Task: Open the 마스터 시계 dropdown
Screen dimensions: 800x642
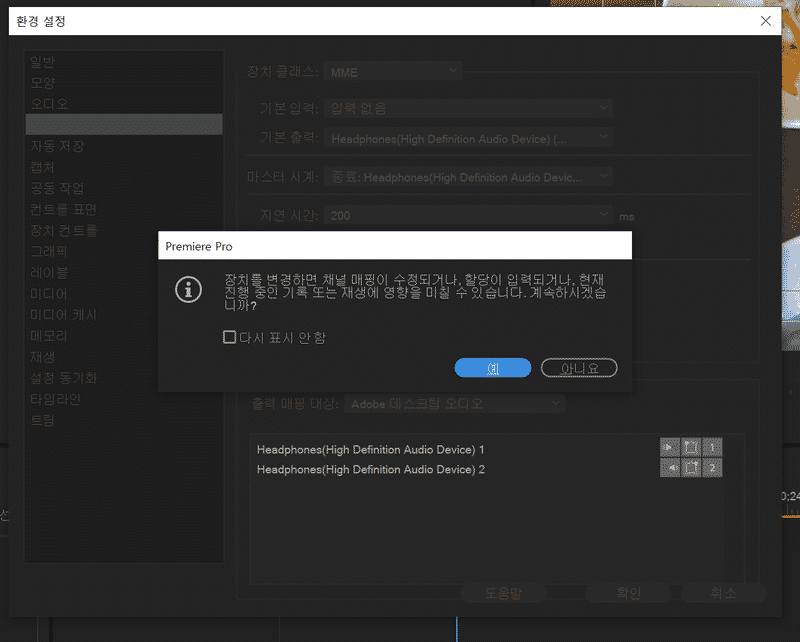Action: pyautogui.click(x=468, y=177)
